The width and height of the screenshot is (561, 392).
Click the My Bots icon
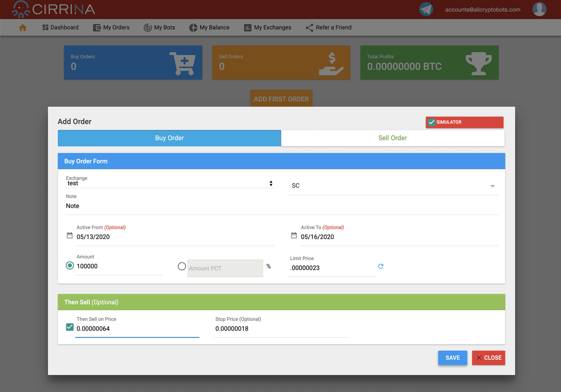tap(148, 28)
